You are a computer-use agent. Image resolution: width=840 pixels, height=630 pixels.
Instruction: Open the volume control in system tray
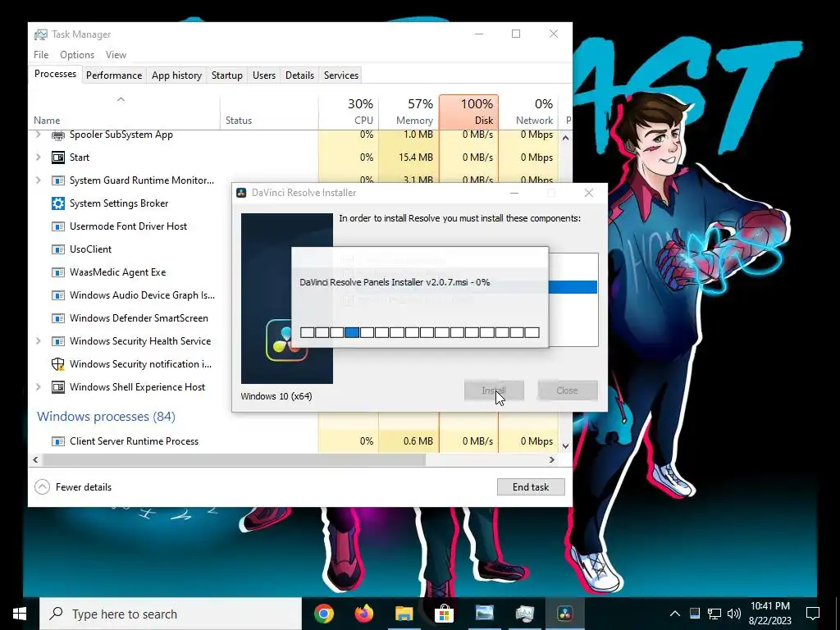coord(734,614)
